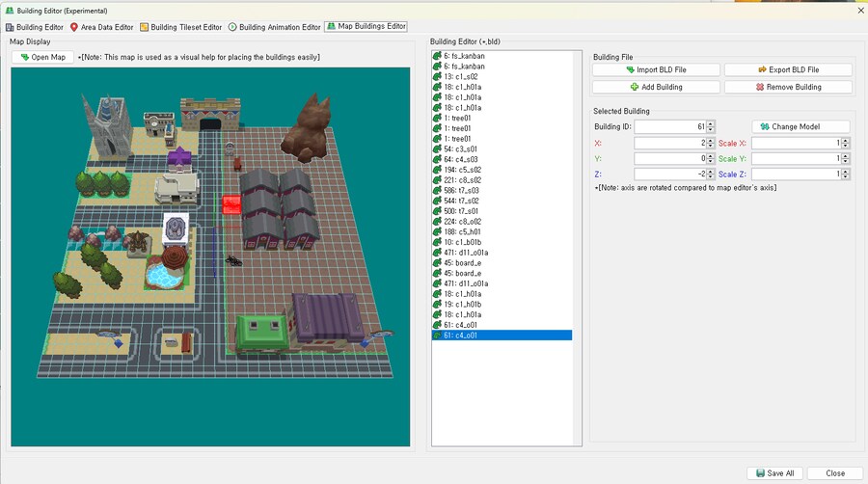This screenshot has width=868, height=484.
Task: Click the Change Model button
Action: pos(801,126)
